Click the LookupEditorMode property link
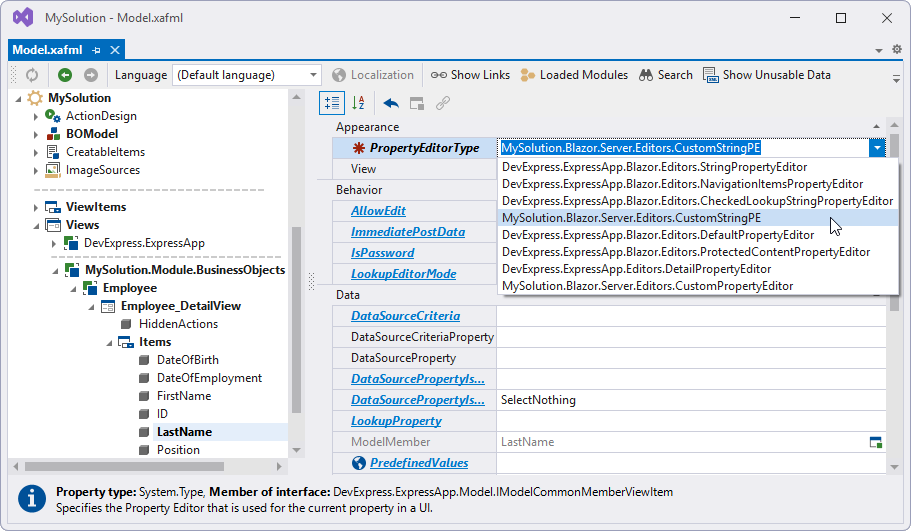The width and height of the screenshot is (911, 531). pyautogui.click(x=403, y=274)
